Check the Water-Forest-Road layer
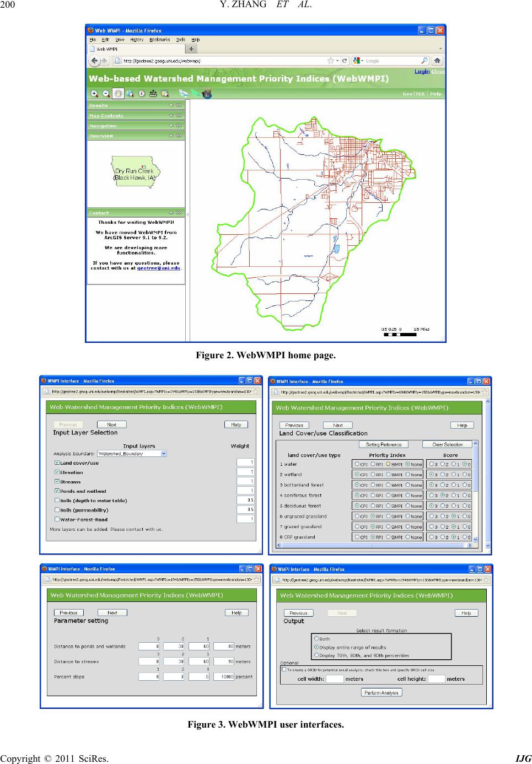The height and width of the screenshot is (764, 532). [x=57, y=519]
